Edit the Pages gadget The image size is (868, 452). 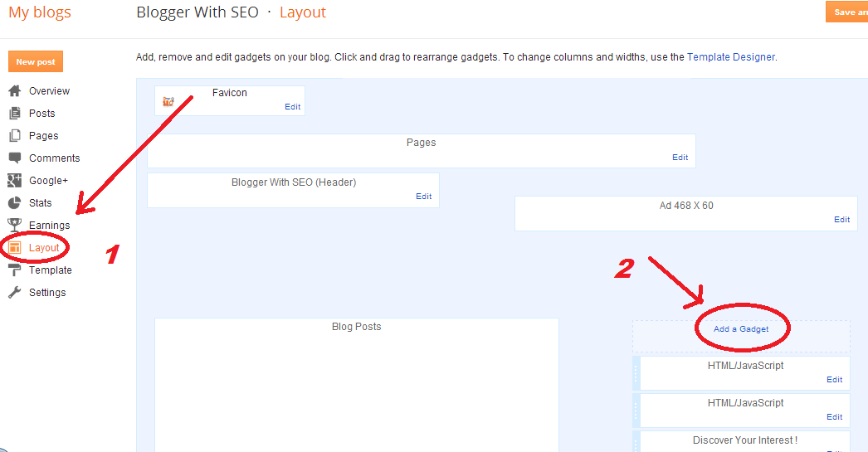point(680,157)
